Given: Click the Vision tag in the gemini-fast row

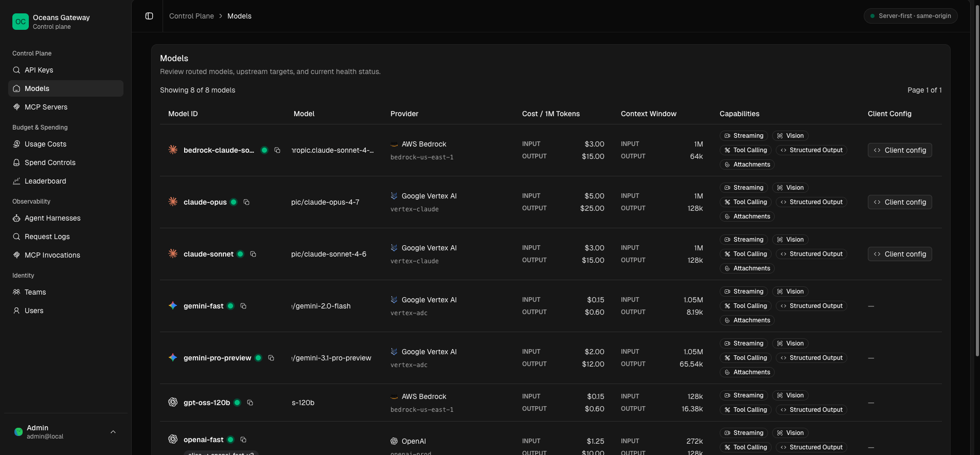Looking at the screenshot, I should [790, 292].
